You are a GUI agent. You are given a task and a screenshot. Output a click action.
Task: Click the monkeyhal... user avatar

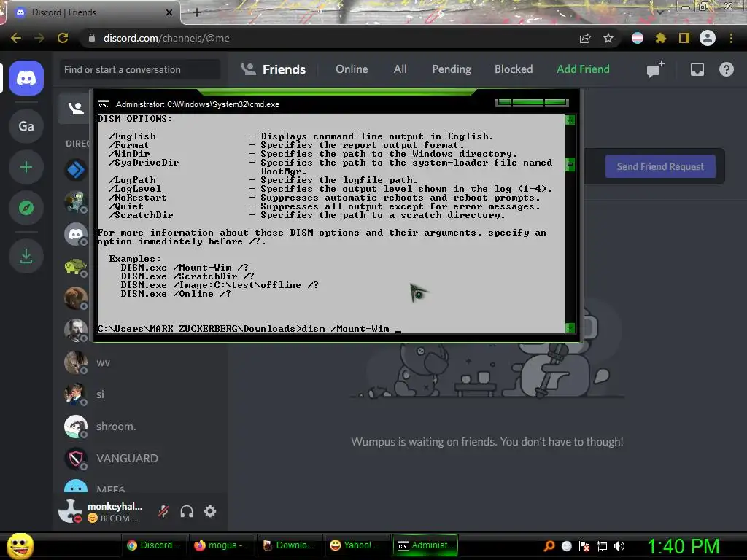coord(70,511)
